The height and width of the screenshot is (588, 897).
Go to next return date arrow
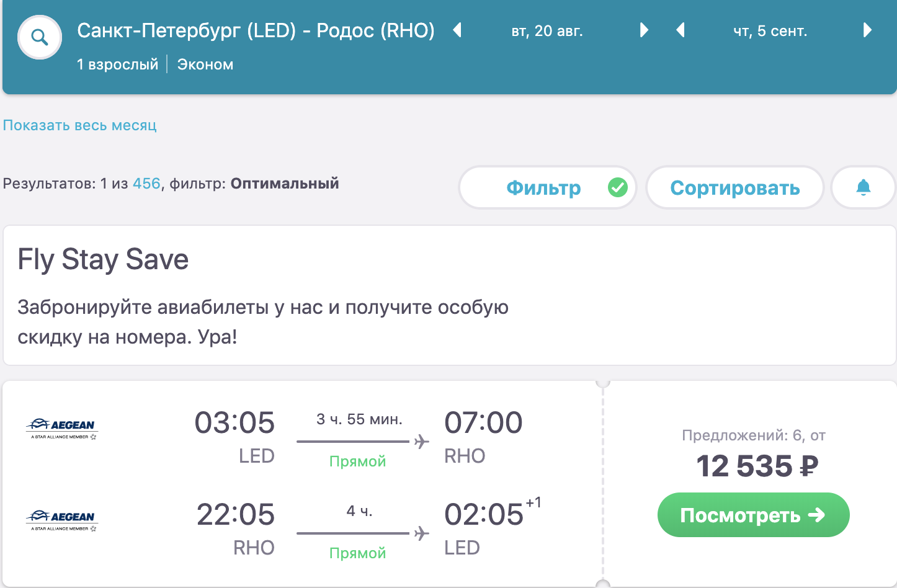point(867,30)
